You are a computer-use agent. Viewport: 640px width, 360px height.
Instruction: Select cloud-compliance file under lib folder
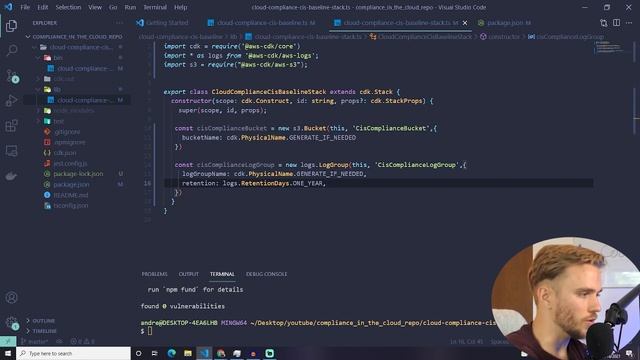point(77,100)
